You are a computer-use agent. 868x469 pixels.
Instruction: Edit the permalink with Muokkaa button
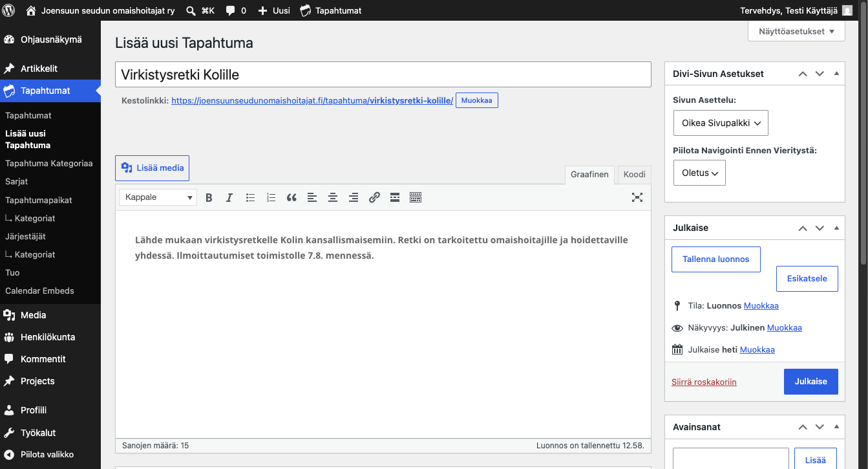[x=477, y=100]
